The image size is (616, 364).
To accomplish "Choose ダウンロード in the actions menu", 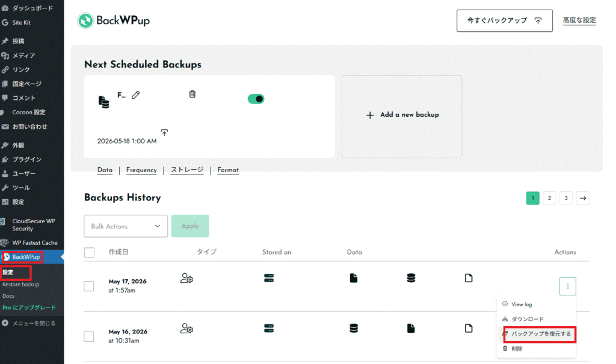I will click(527, 319).
